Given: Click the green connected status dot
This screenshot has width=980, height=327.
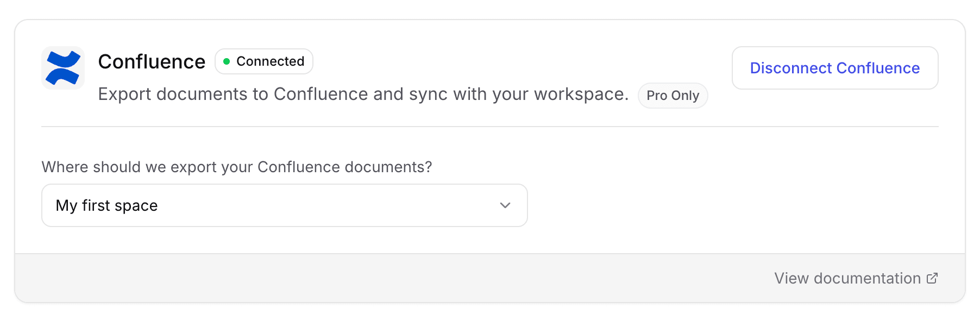Looking at the screenshot, I should click(227, 61).
